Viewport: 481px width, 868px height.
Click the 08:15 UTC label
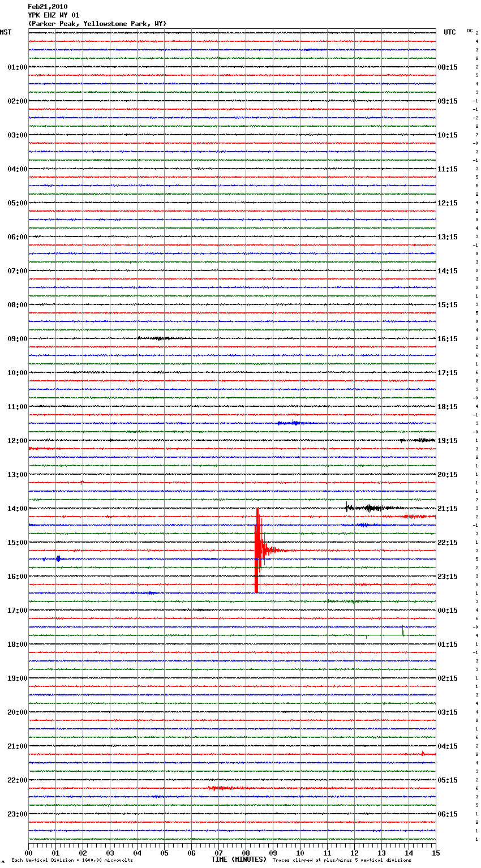pyautogui.click(x=448, y=67)
